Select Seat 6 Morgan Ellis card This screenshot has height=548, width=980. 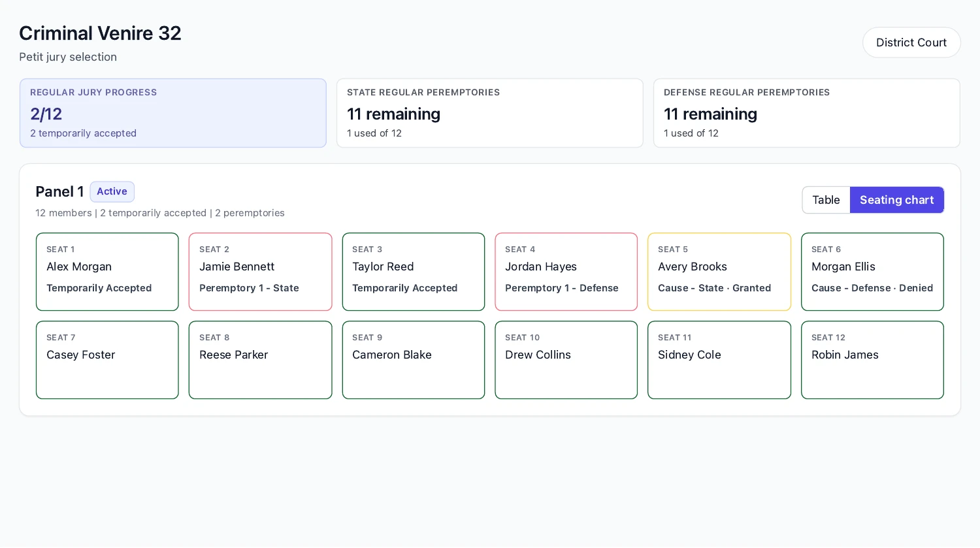coord(872,272)
